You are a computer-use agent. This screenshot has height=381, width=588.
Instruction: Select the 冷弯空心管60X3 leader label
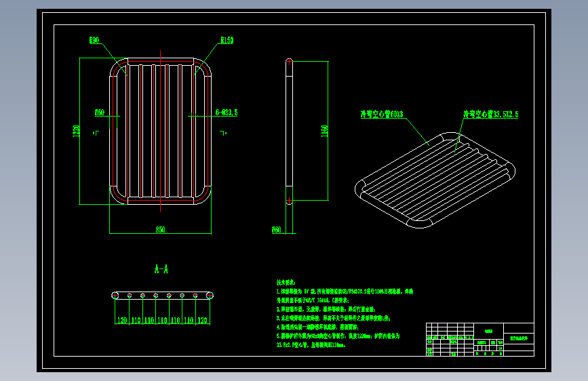(x=382, y=114)
